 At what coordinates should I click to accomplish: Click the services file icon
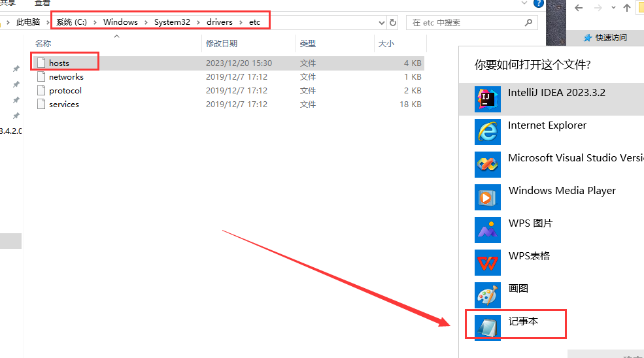coord(41,105)
